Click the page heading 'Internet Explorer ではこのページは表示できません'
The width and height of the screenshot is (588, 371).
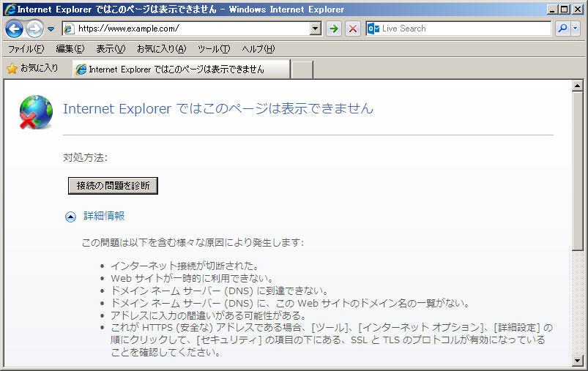click(x=218, y=109)
